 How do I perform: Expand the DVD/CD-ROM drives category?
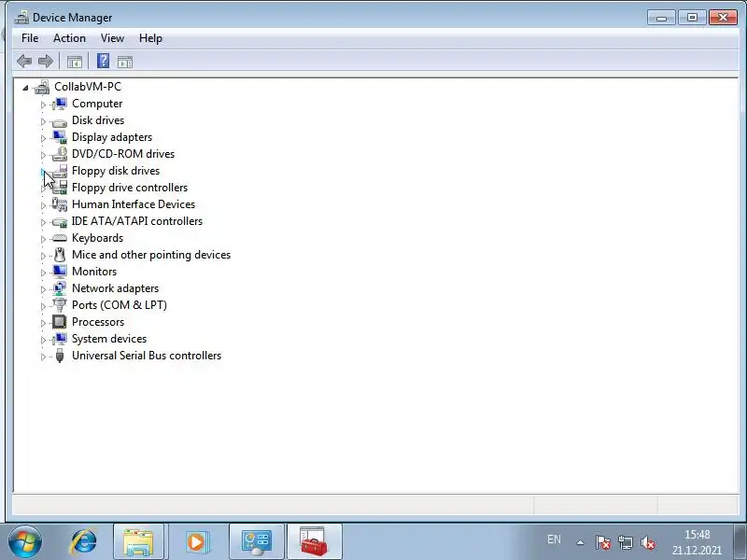(43, 155)
